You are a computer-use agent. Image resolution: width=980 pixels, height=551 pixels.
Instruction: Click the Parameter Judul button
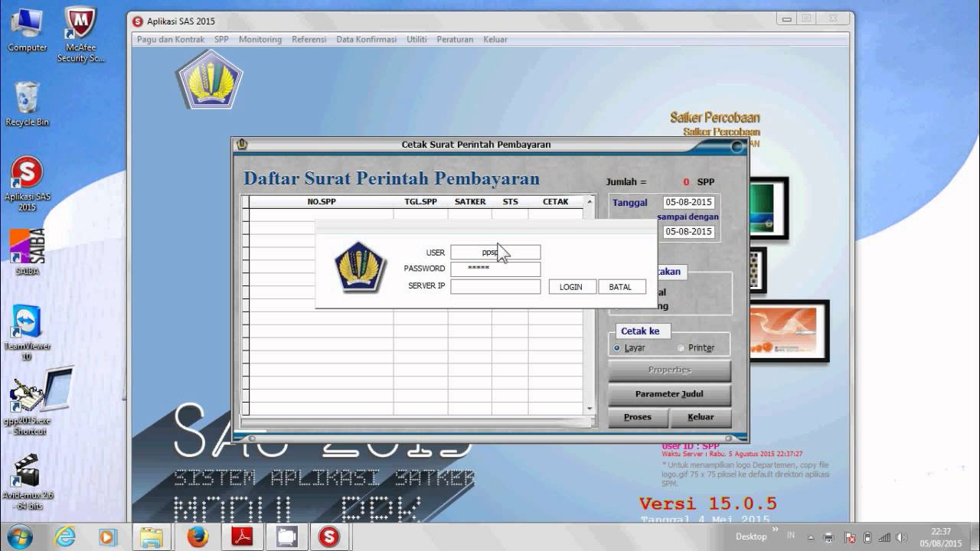click(x=669, y=394)
